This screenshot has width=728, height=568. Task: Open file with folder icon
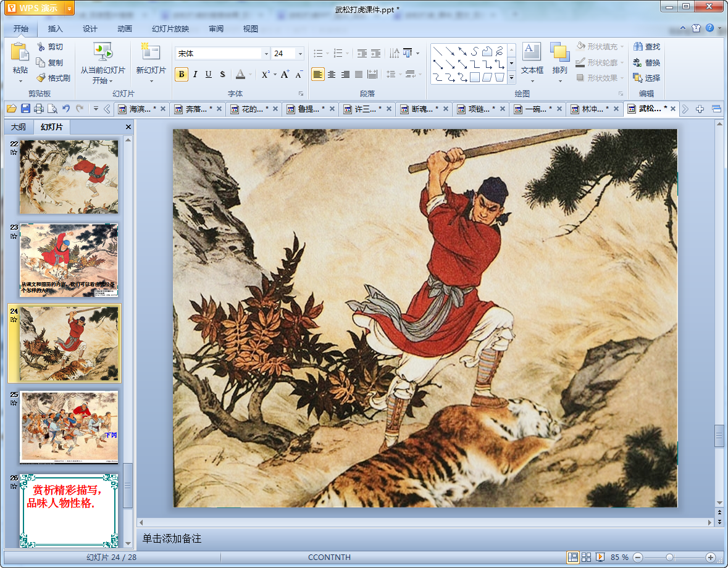click(12, 109)
